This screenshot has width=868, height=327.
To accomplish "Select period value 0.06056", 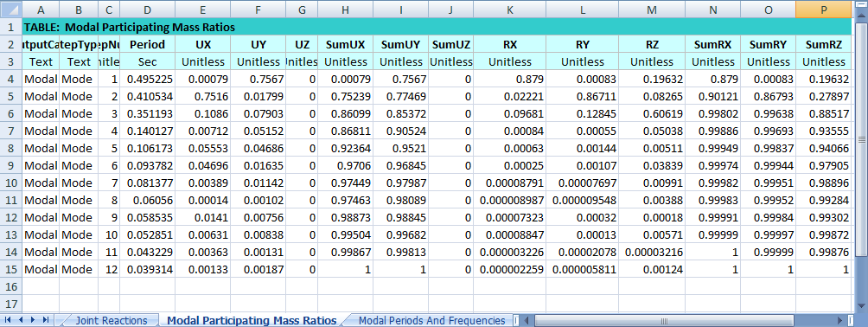I will 147,200.
